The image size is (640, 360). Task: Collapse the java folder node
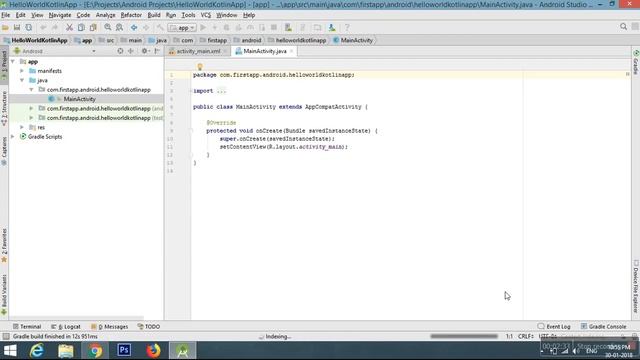(x=22, y=80)
